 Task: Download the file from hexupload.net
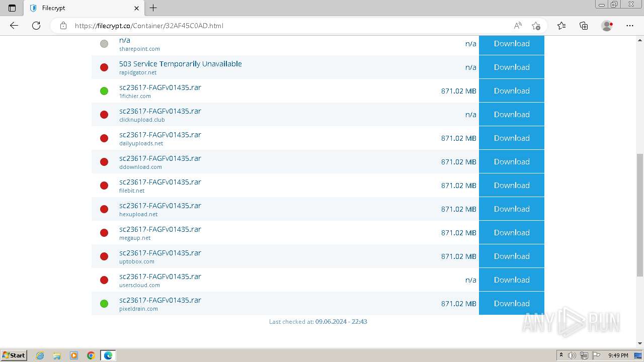click(512, 209)
